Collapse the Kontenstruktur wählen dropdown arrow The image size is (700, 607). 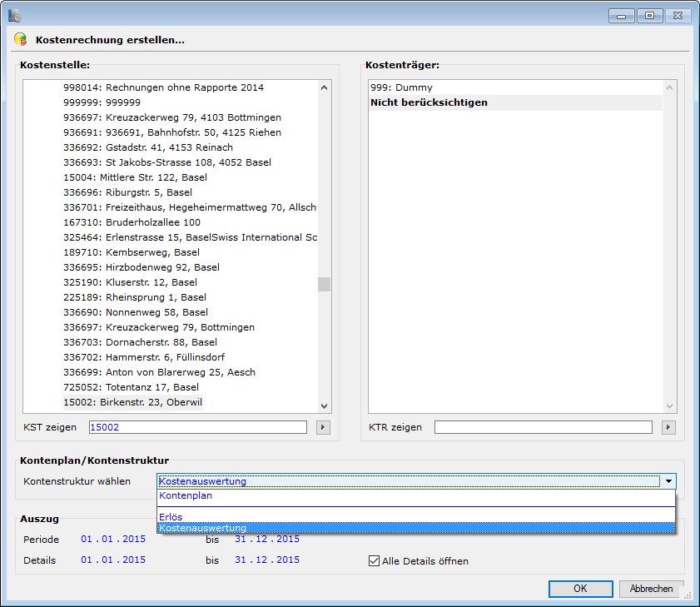point(668,481)
